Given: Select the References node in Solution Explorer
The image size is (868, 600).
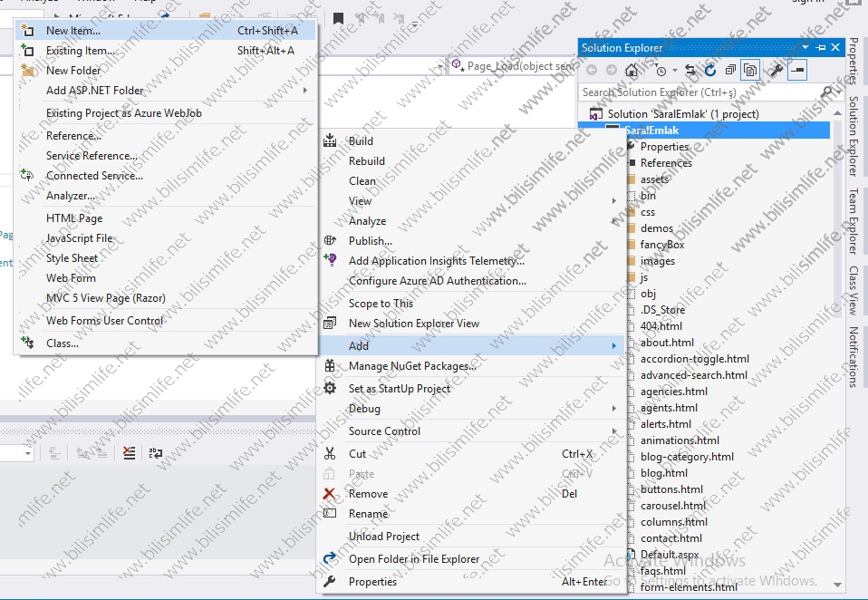Looking at the screenshot, I should (x=667, y=163).
